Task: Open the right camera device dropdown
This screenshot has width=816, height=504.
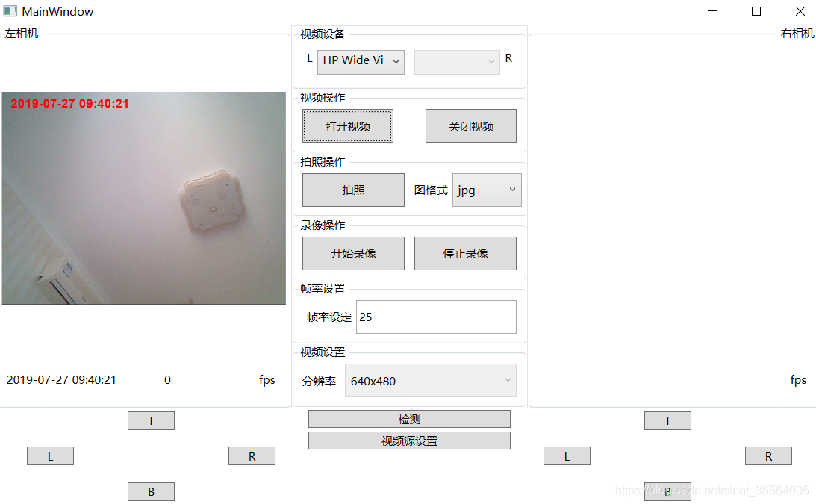Action: [457, 62]
